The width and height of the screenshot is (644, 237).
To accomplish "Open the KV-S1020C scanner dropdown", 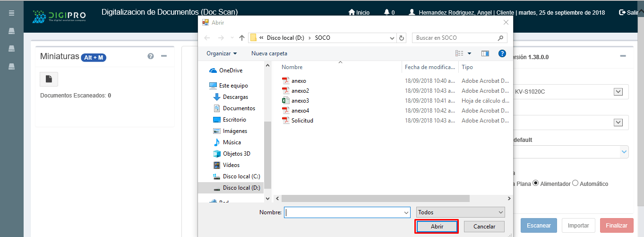I will click(618, 92).
